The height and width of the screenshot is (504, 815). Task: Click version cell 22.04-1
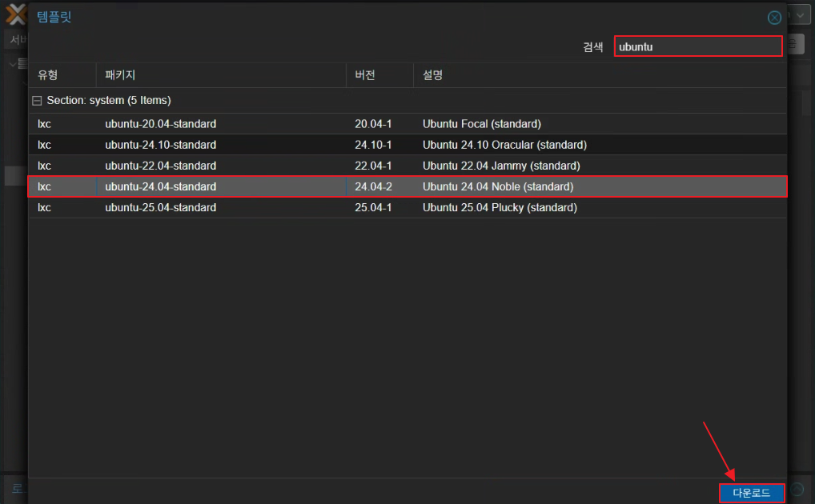[x=373, y=166]
